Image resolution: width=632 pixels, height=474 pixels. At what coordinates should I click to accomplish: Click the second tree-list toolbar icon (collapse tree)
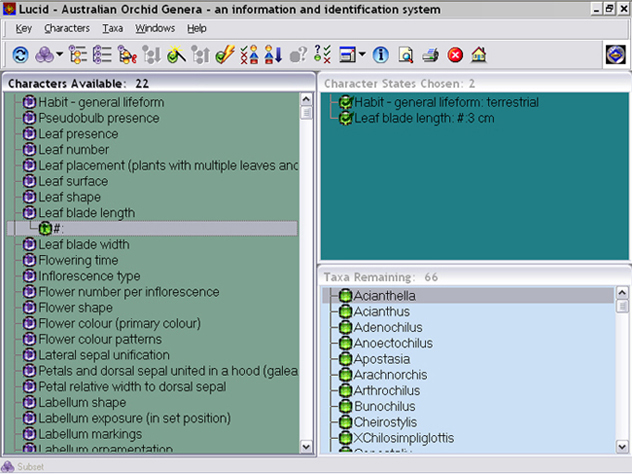[102, 54]
